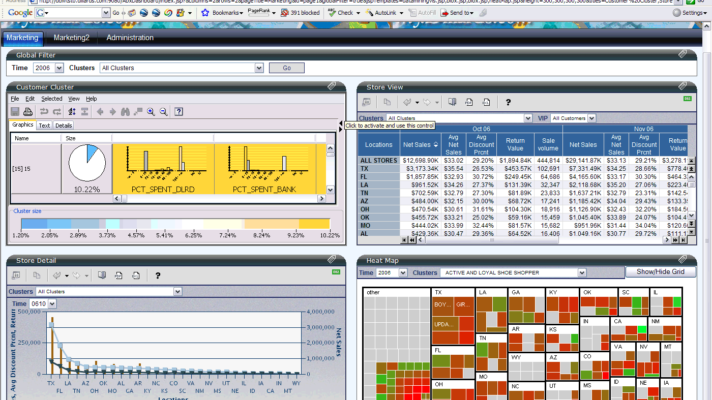Screen dimensions: 712x400
Task: Click the edit pencil on Global Filter panel
Action: (x=682, y=54)
